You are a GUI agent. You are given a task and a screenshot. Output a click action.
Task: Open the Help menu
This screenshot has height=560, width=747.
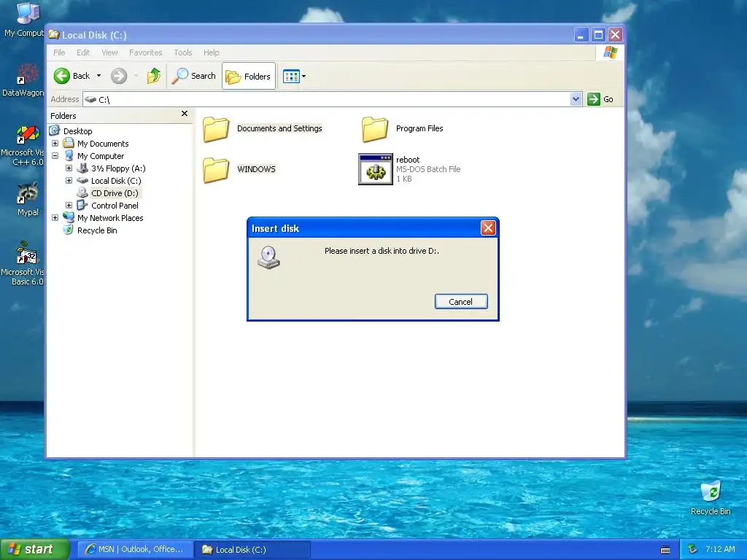point(211,52)
